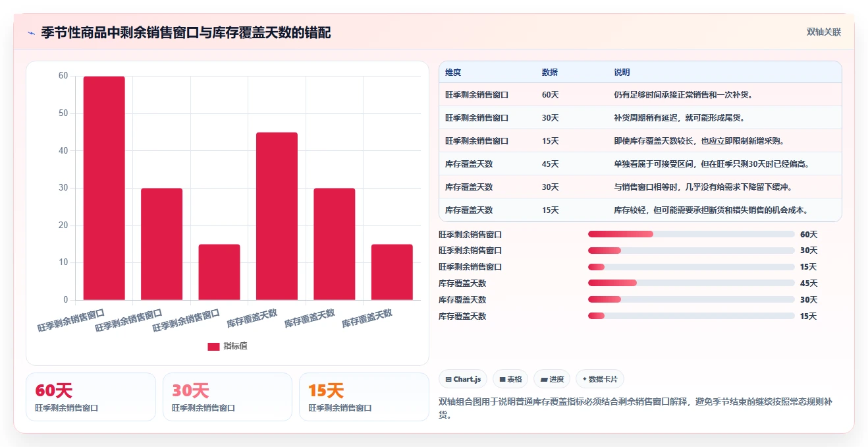The height and width of the screenshot is (447, 868).
Task: Click the y-axis tick label 50
Action: click(63, 113)
